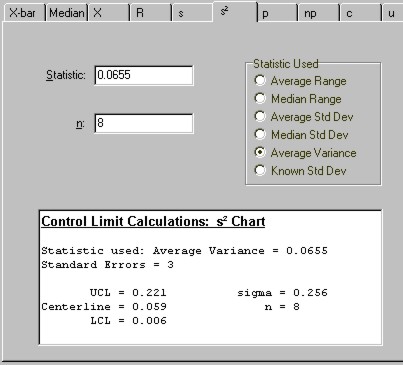Switch to the p chart tab
Screen dimensions: 403x365
(277, 13)
